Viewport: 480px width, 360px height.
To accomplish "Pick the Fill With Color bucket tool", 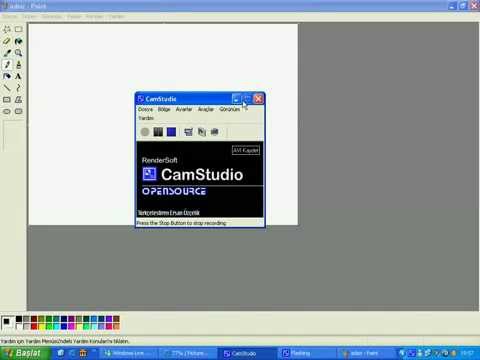I will pyautogui.click(x=19, y=41).
